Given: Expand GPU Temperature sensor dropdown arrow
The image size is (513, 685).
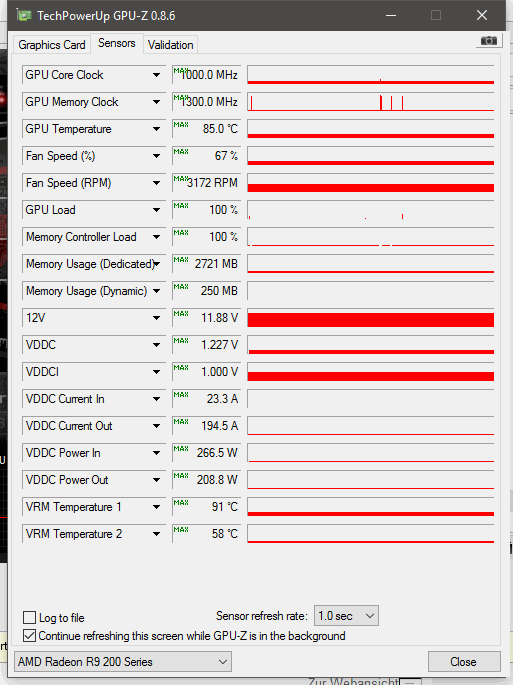Looking at the screenshot, I should [156, 129].
